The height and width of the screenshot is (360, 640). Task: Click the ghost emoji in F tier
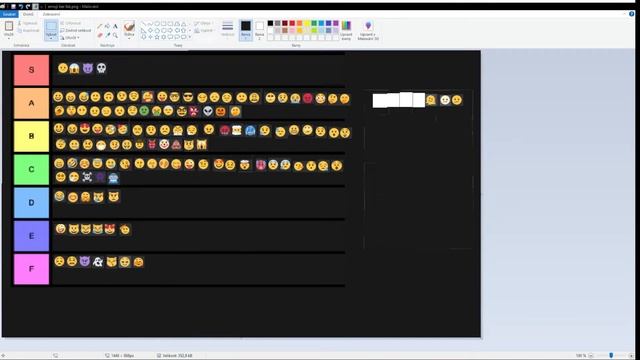pos(98,262)
